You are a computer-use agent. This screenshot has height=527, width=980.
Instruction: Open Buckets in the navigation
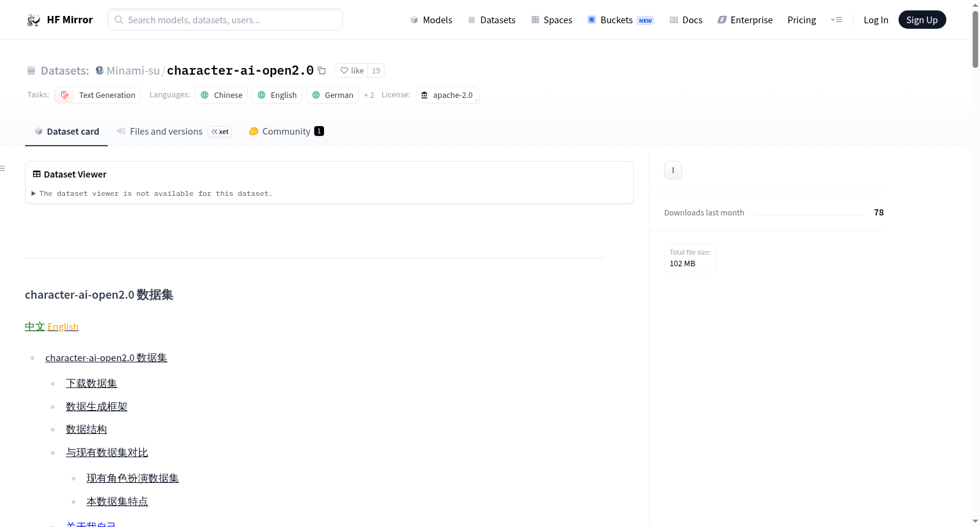point(620,20)
